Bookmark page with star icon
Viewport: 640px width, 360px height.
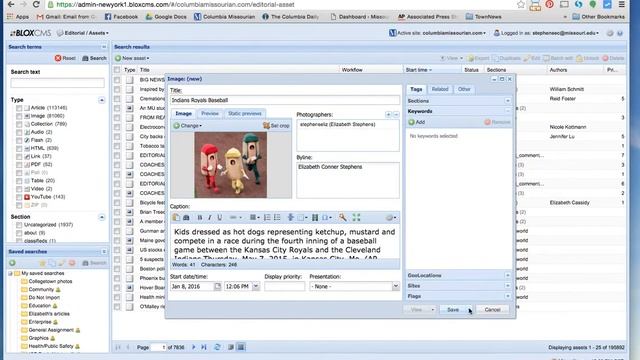(x=520, y=4)
